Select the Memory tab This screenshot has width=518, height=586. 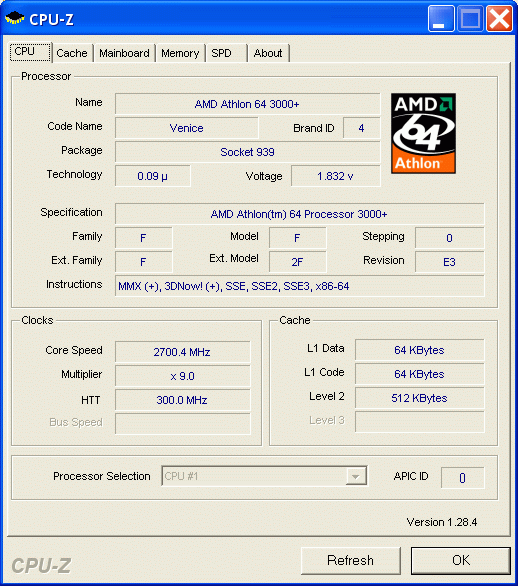180,53
